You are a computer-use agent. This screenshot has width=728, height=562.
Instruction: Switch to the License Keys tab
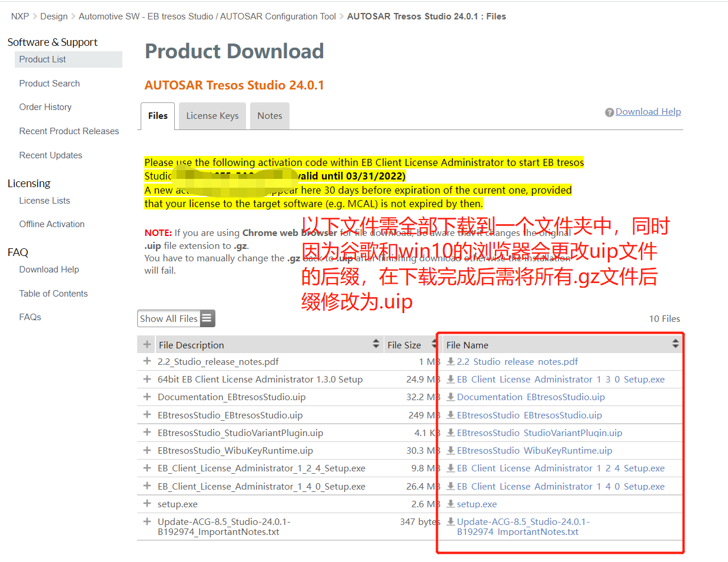(212, 115)
